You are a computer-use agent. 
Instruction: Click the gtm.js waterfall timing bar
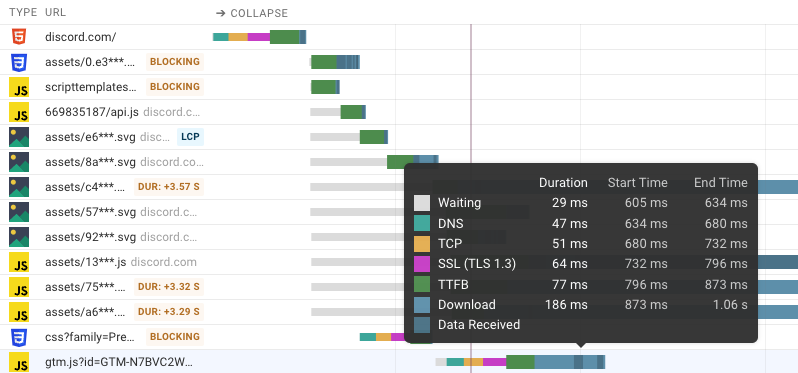click(x=520, y=362)
